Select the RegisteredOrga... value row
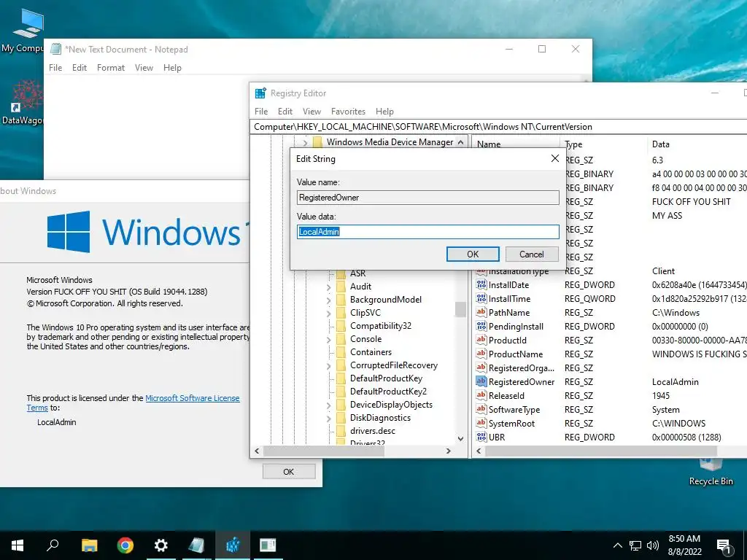This screenshot has width=747, height=560. pos(610,368)
